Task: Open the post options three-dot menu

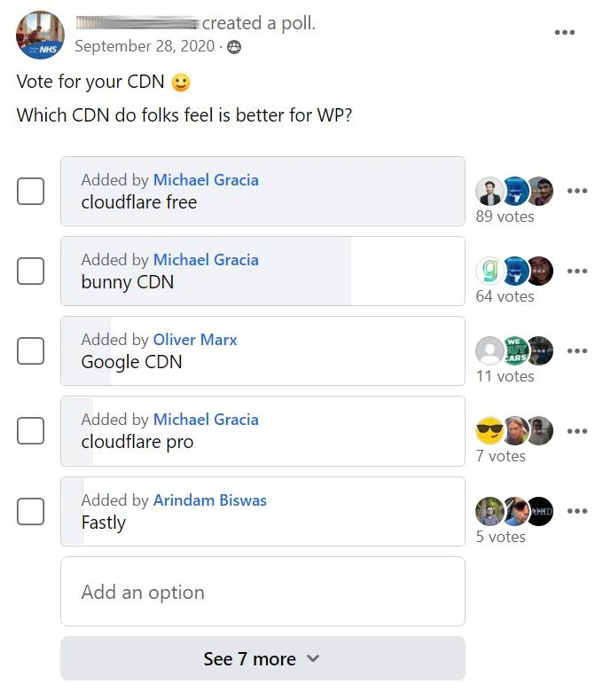Action: coord(565,33)
